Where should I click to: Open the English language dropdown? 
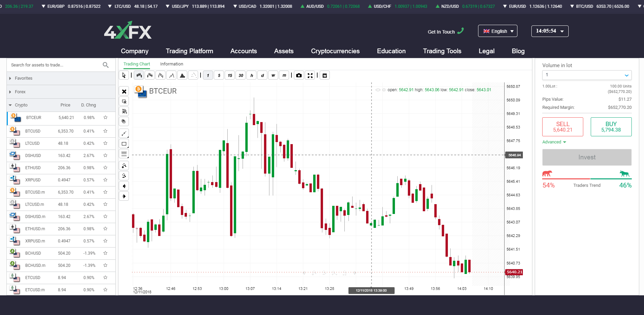[x=497, y=31]
